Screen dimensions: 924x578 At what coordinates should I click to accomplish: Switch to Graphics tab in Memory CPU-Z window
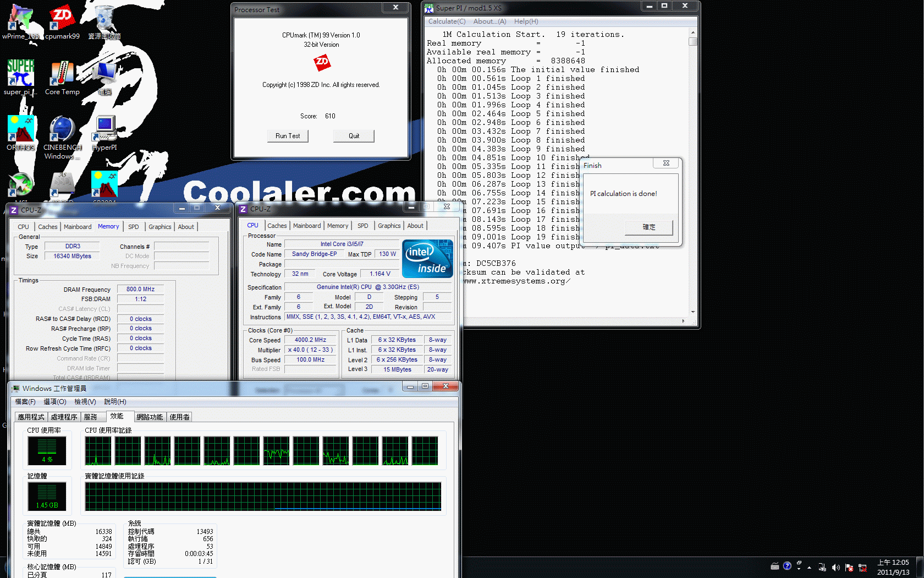[x=159, y=227]
